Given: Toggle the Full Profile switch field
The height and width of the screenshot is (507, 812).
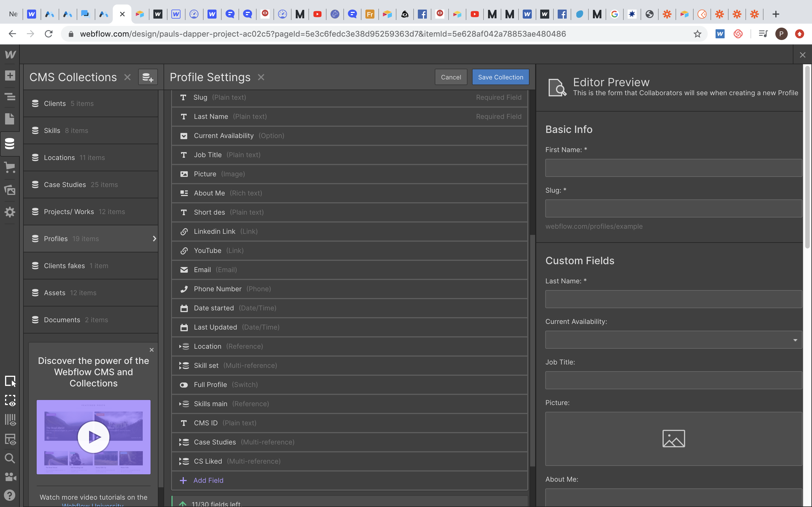Looking at the screenshot, I should (x=184, y=384).
